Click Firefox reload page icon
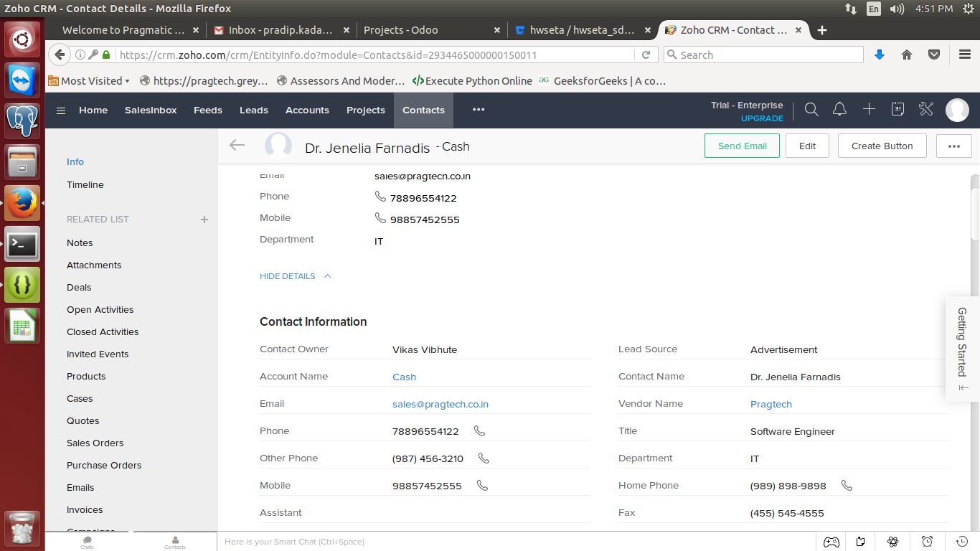 click(646, 55)
